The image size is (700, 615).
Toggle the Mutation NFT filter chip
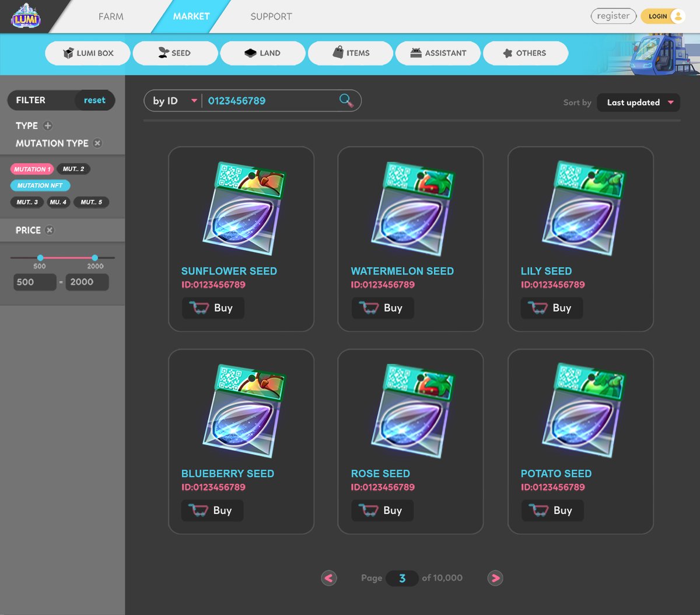[x=40, y=185]
